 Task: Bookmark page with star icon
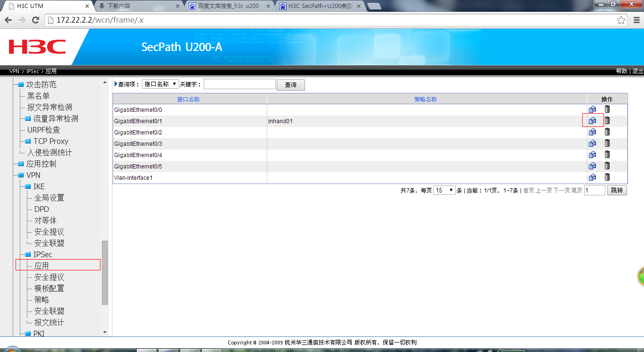click(x=621, y=20)
